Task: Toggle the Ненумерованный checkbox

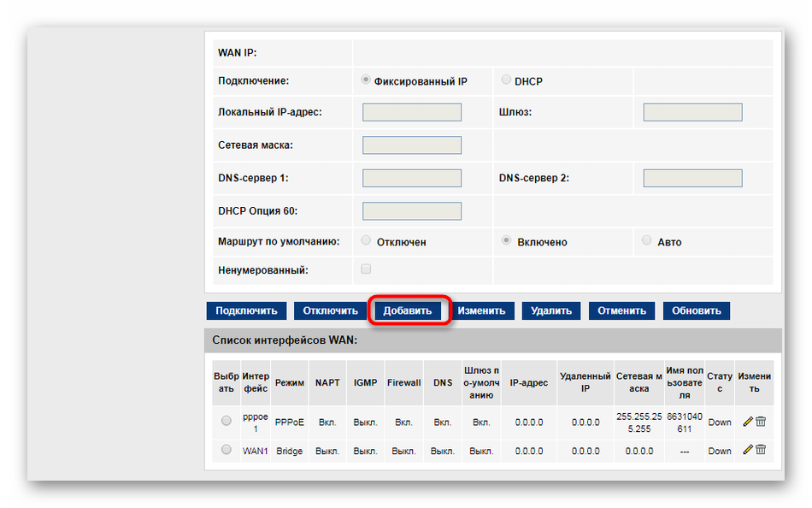Action: [366, 269]
